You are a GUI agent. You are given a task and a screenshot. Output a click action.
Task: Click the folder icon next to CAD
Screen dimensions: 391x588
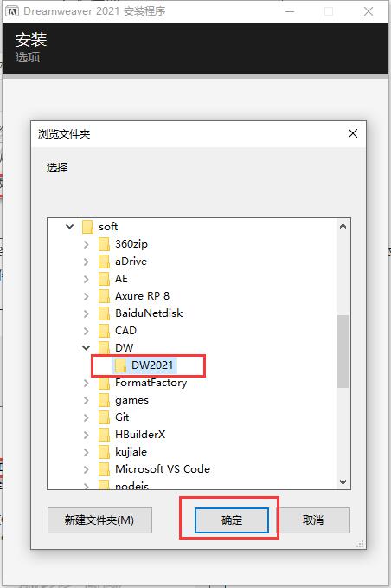pos(104,331)
